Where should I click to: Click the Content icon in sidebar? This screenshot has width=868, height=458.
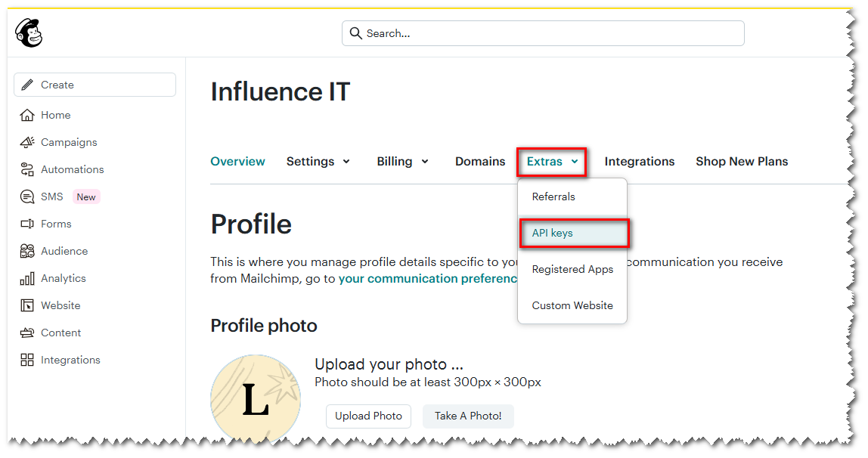pyautogui.click(x=27, y=333)
